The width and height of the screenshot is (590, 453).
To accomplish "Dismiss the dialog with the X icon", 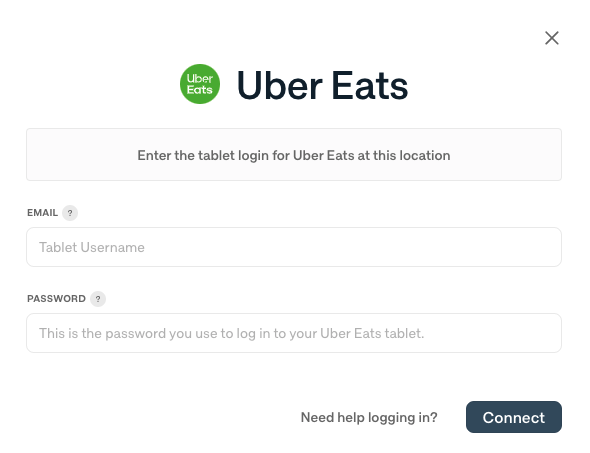I will 552,38.
